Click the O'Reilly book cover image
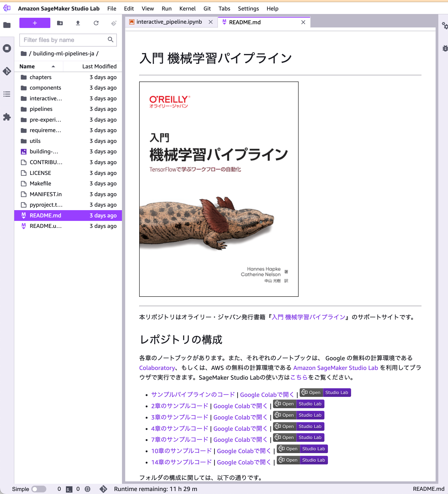 pos(219,189)
